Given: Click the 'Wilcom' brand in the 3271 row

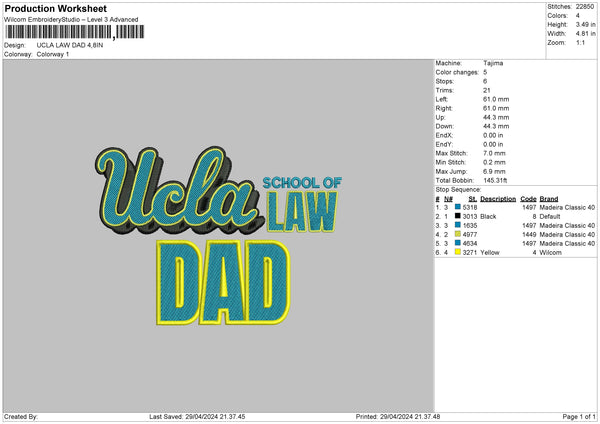Looking at the screenshot, I should point(551,253).
